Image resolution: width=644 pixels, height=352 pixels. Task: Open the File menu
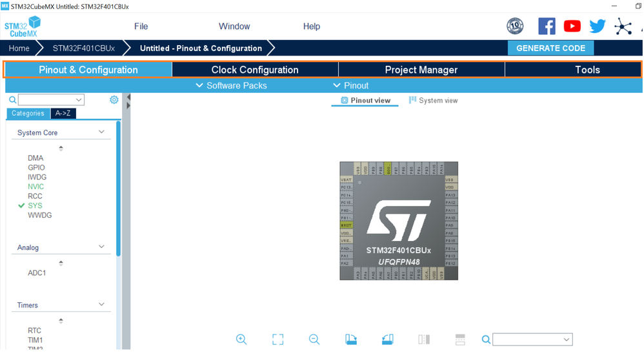141,26
